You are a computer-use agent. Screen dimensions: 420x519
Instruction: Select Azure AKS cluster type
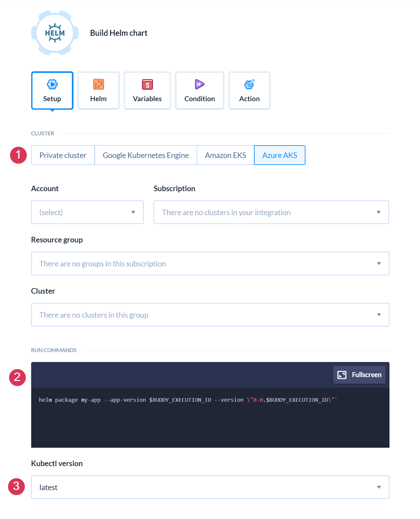[280, 155]
